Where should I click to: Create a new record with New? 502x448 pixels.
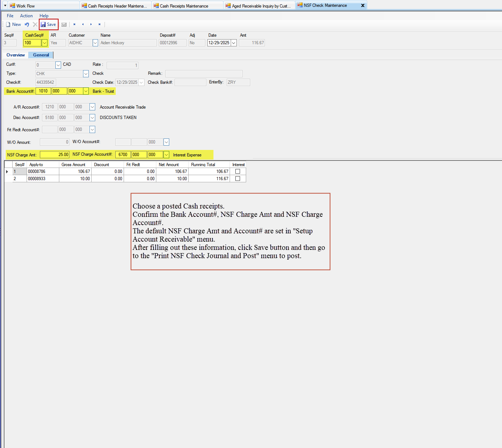[13, 24]
